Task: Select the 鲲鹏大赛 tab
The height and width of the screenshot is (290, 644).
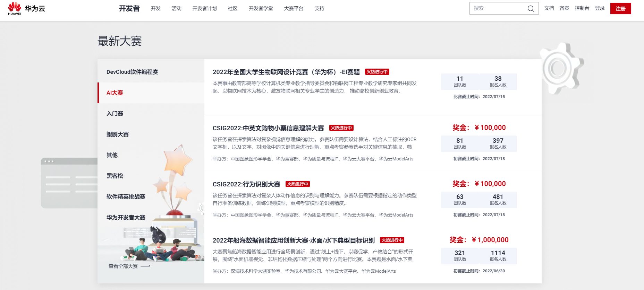Action: tap(151, 134)
